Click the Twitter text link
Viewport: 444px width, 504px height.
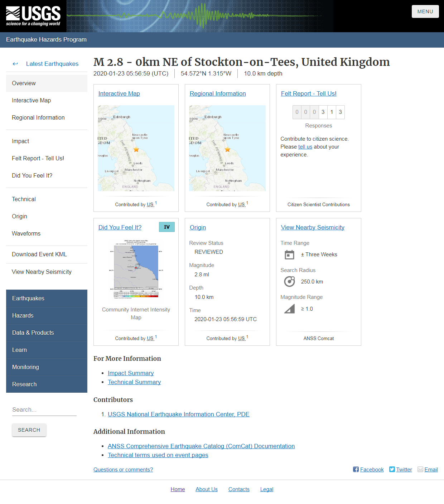click(x=404, y=470)
